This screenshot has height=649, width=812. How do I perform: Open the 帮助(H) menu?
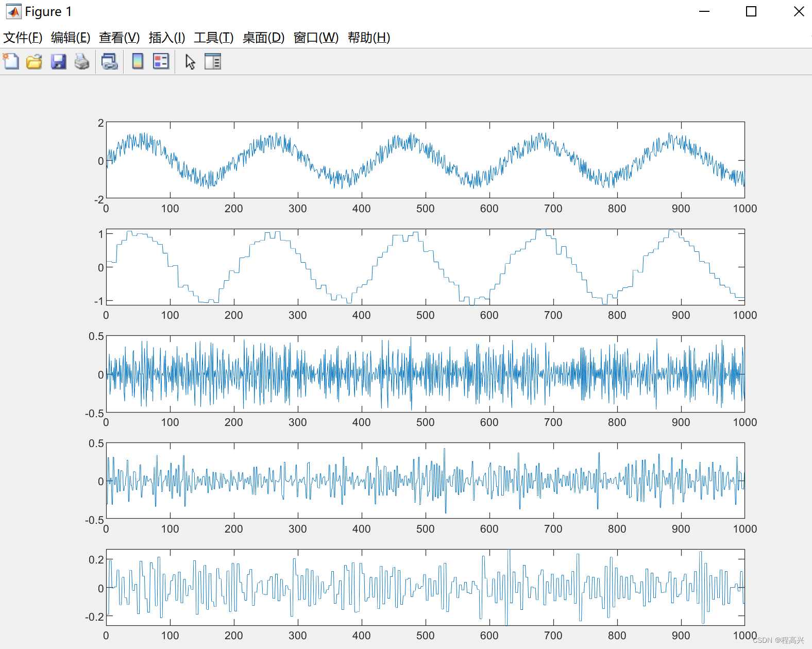click(x=369, y=38)
